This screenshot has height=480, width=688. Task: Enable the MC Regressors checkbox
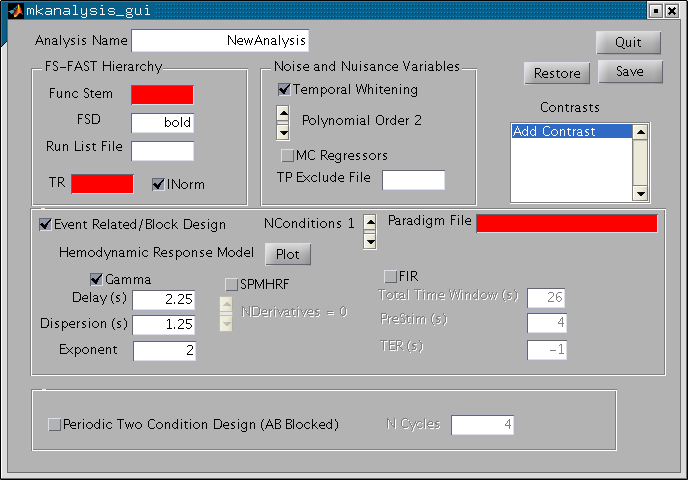click(288, 156)
